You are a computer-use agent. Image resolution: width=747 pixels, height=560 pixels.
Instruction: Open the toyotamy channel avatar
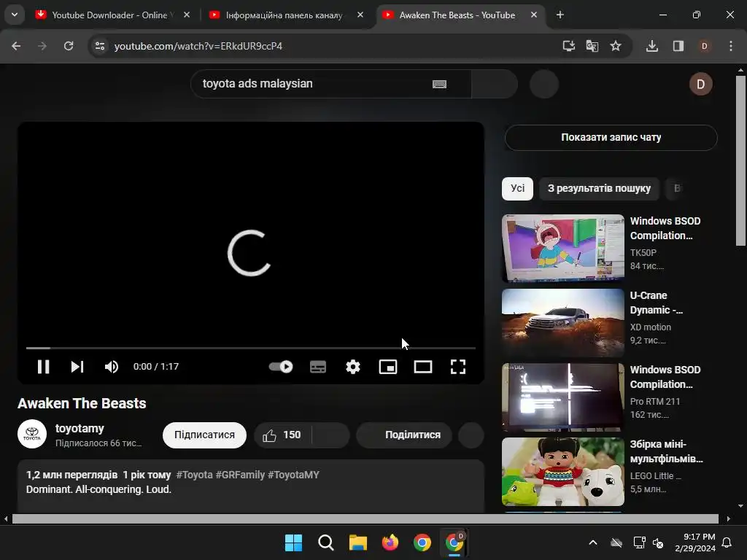tap(32, 434)
